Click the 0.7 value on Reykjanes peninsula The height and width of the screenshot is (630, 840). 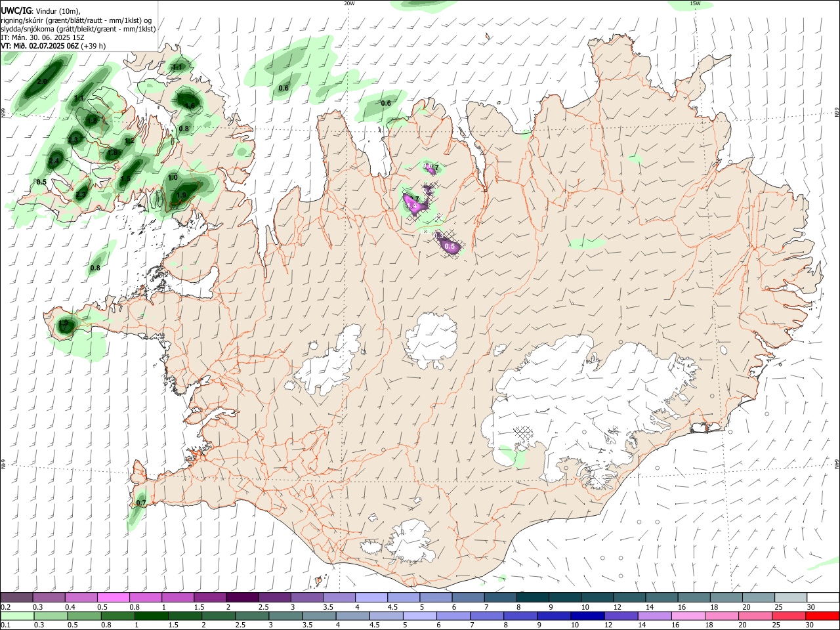[140, 503]
